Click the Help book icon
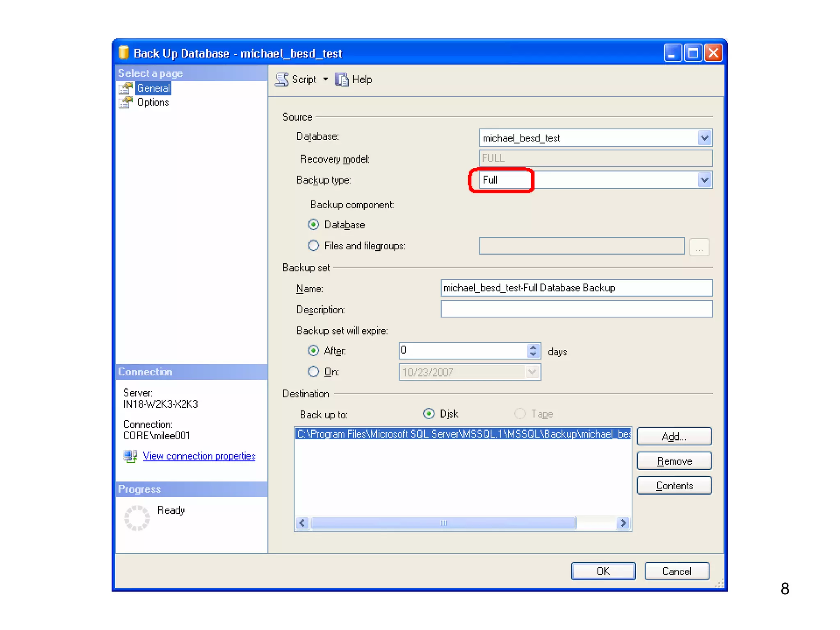Viewport: 840px width, 630px height. tap(342, 79)
